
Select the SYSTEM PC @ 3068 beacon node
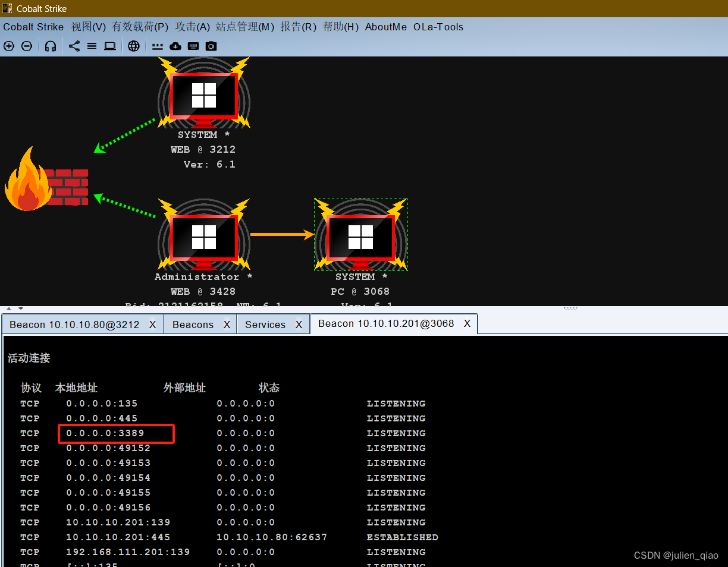tap(361, 235)
